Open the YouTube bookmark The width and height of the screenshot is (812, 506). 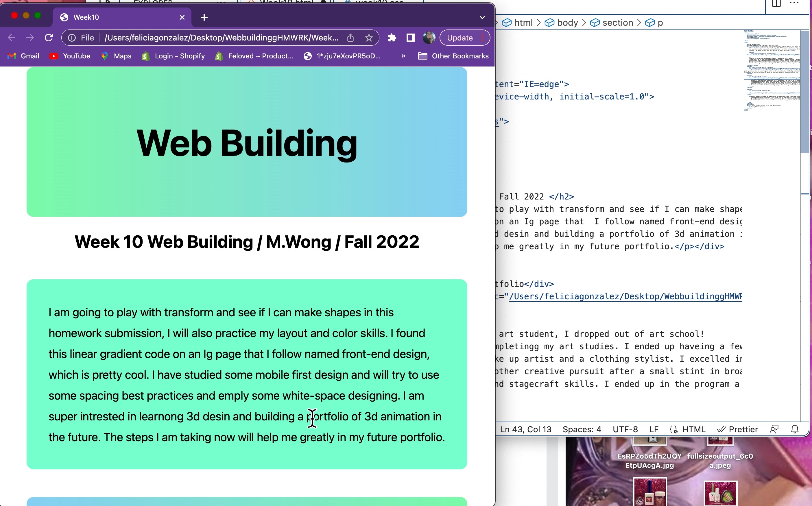[70, 56]
